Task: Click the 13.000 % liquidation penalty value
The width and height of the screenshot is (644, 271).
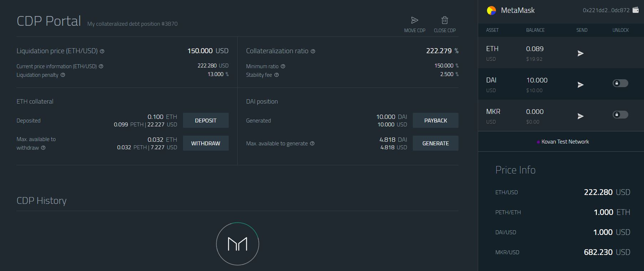Action: pos(218,74)
